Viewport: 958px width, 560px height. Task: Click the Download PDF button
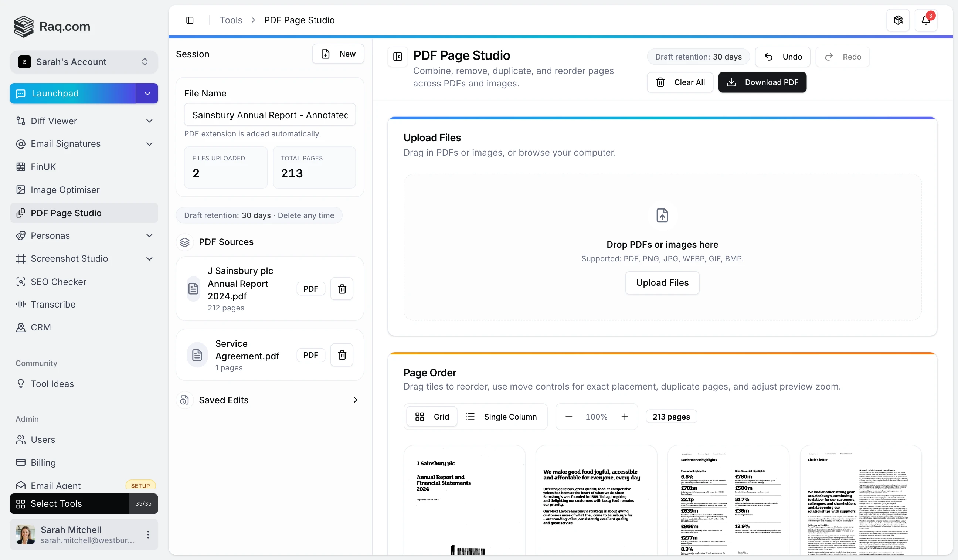762,82
